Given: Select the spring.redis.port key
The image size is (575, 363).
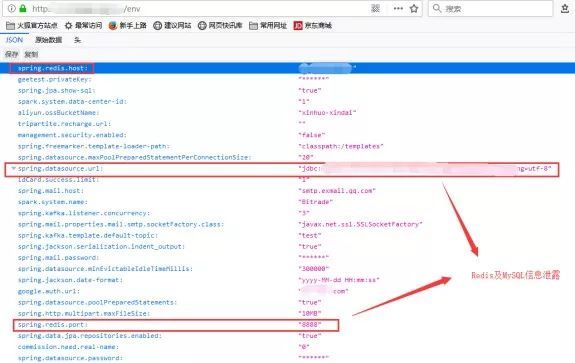Looking at the screenshot, I should [x=52, y=324].
